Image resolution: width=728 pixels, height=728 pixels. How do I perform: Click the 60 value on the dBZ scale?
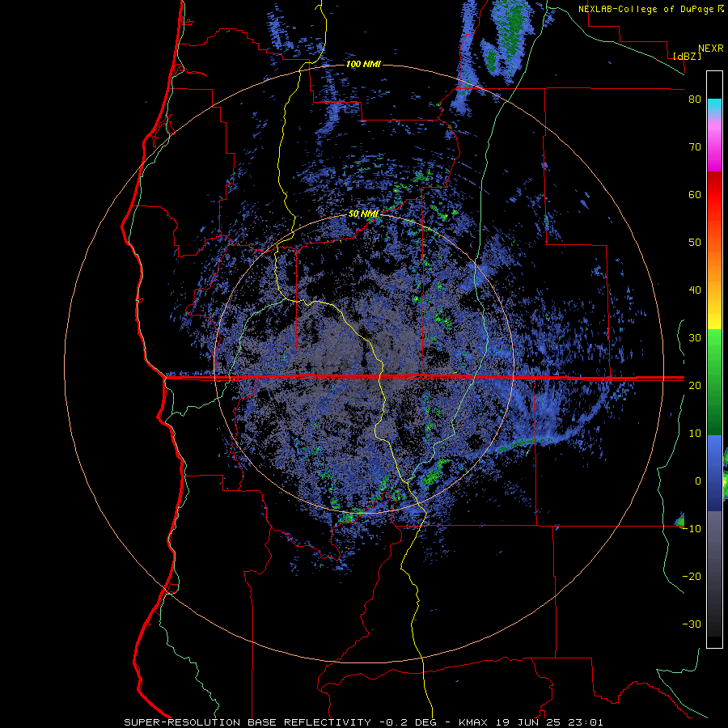(x=695, y=194)
